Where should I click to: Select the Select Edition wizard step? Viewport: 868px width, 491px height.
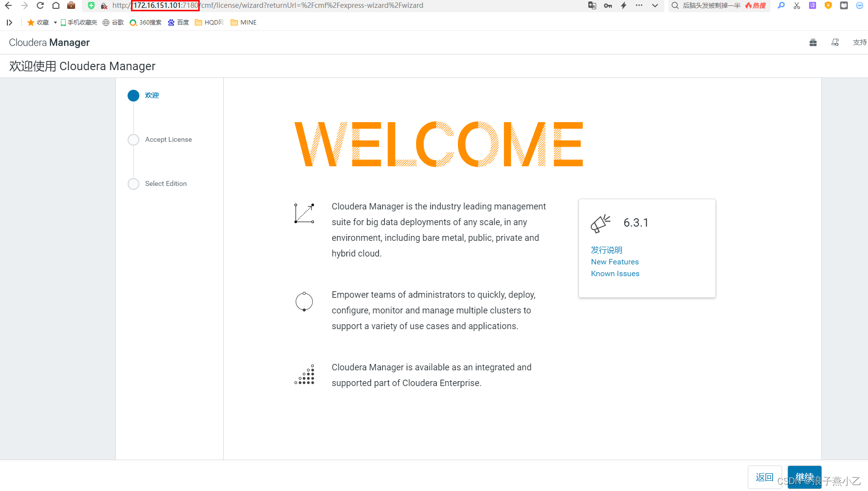(166, 184)
